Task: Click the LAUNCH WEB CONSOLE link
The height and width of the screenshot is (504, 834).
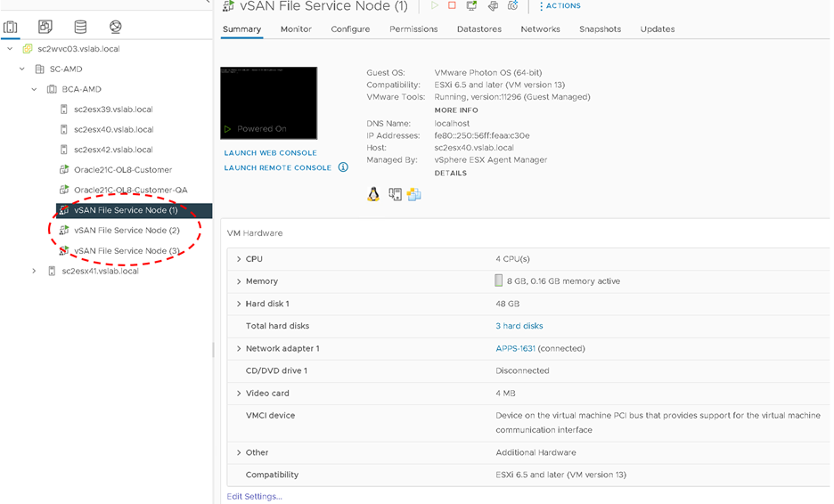Action: pyautogui.click(x=270, y=153)
